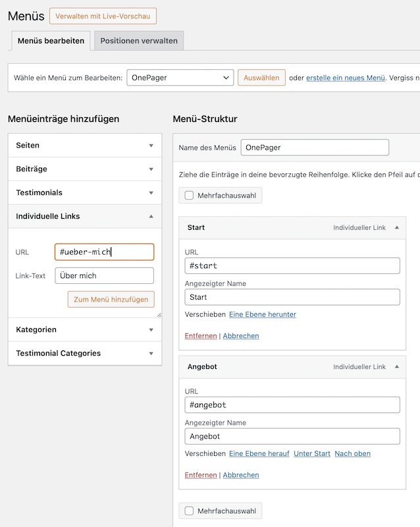Viewport: 420px width, 527px height.
Task: Remove the Start item via Entfernen
Action: click(201, 336)
